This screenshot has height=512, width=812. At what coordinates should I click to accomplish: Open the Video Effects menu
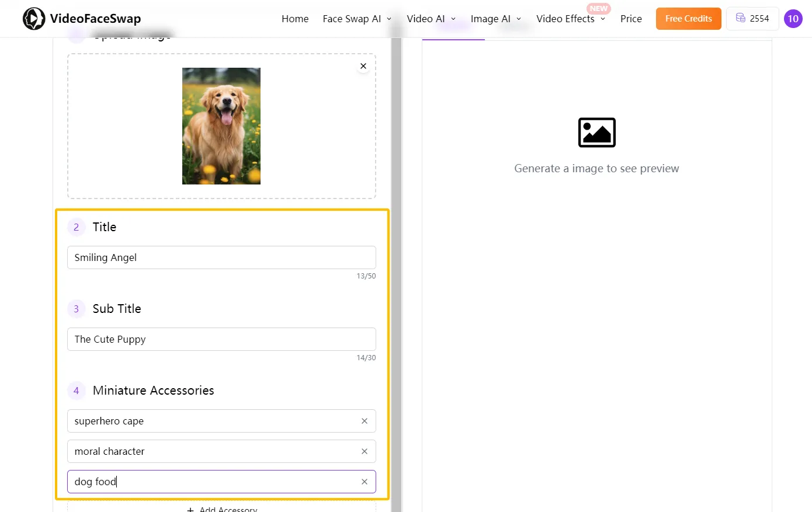(x=571, y=19)
